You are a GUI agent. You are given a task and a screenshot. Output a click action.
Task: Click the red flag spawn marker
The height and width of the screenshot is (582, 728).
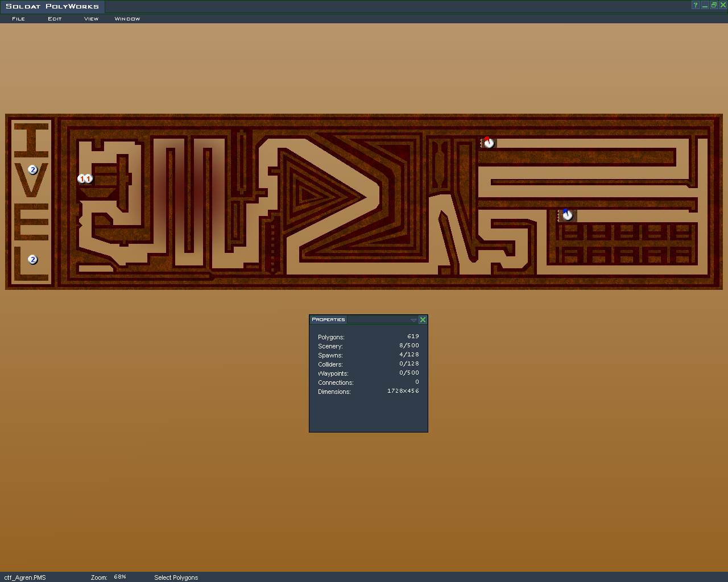tap(489, 143)
